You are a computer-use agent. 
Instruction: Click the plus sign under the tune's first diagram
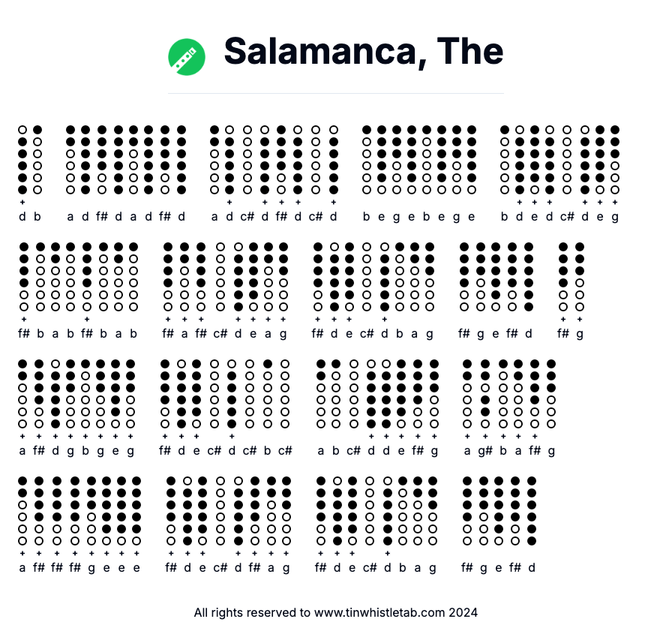click(22, 202)
